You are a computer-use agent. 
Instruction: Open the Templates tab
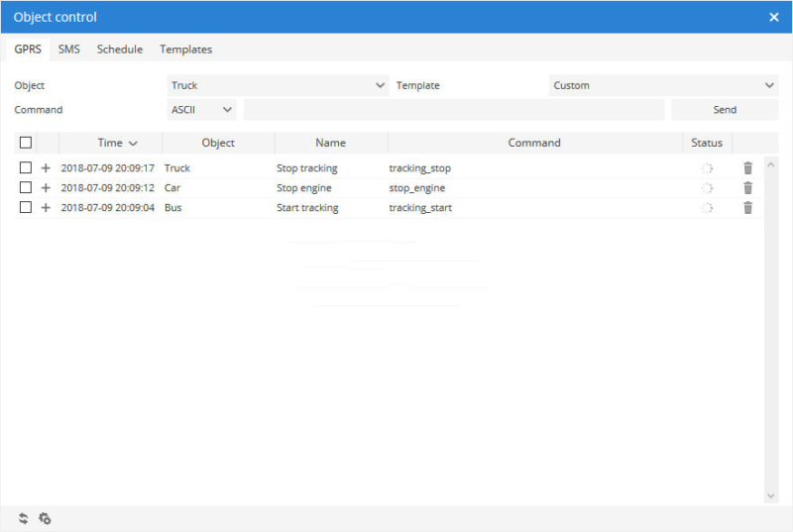[x=185, y=50]
